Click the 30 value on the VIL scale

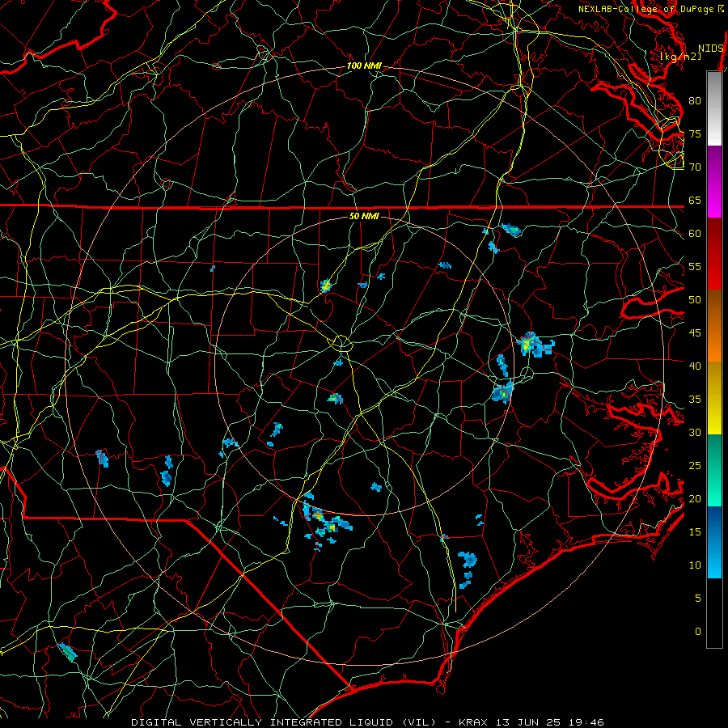[695, 433]
